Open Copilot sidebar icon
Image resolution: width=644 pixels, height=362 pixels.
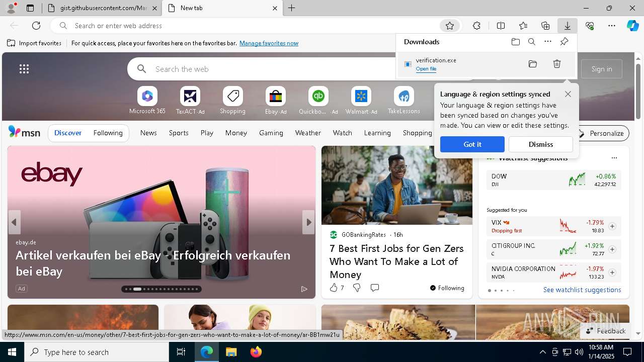click(x=633, y=26)
